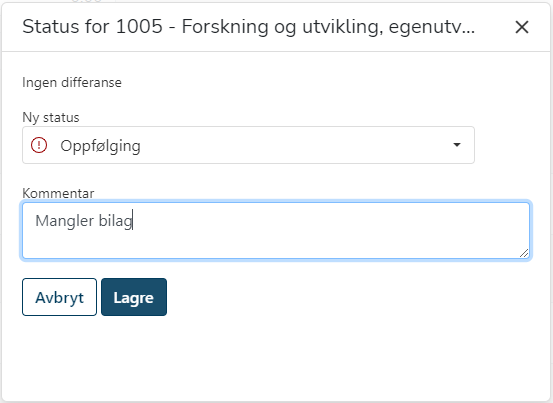This screenshot has width=553, height=403.
Task: Open the Oppfølging status combo box
Action: (248, 145)
